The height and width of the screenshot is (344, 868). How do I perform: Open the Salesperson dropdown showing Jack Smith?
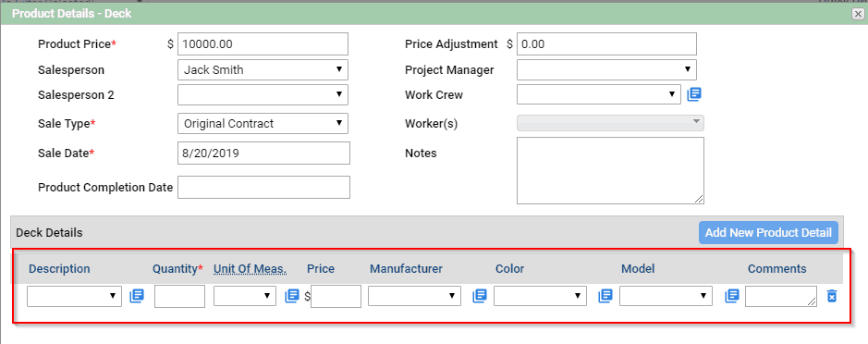point(263,69)
